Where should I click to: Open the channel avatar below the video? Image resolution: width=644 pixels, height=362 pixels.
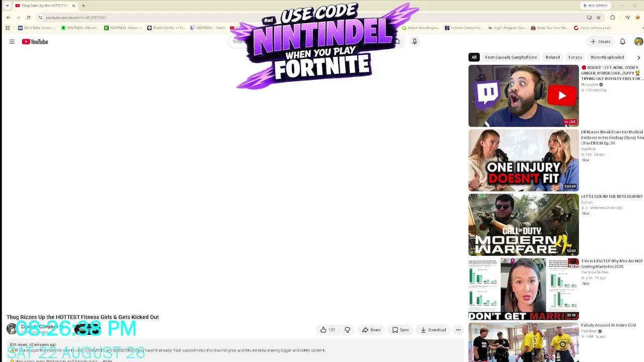[12, 329]
